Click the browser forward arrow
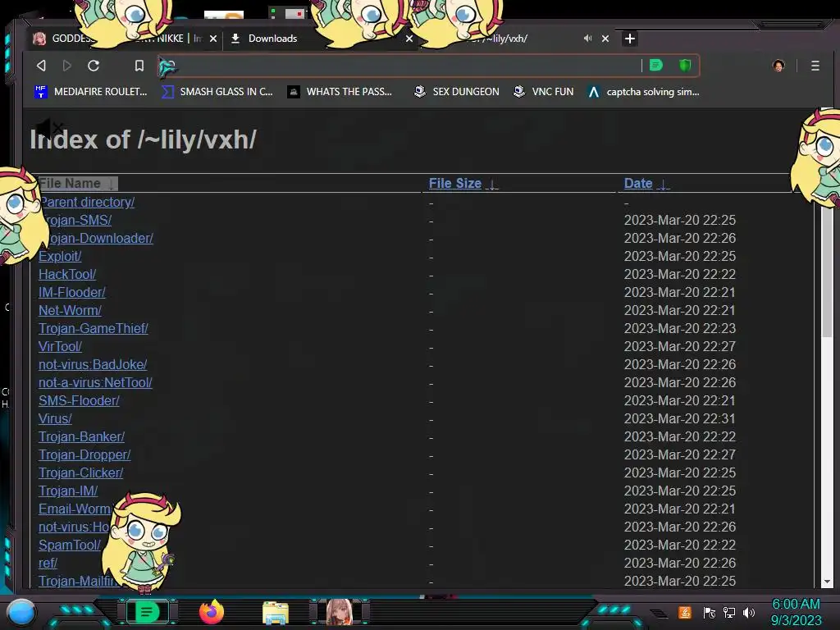This screenshot has width=840, height=630. [67, 66]
